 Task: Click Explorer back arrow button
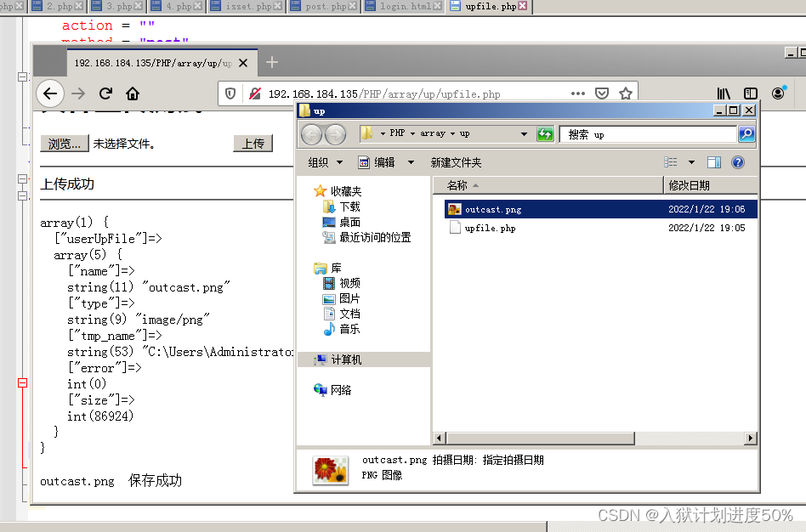pyautogui.click(x=311, y=134)
